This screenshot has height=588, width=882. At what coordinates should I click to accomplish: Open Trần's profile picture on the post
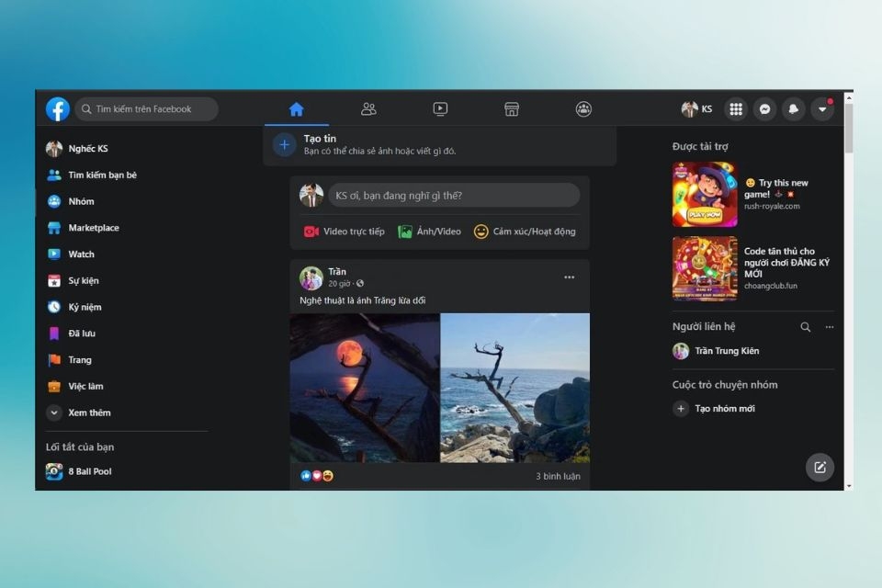click(311, 278)
